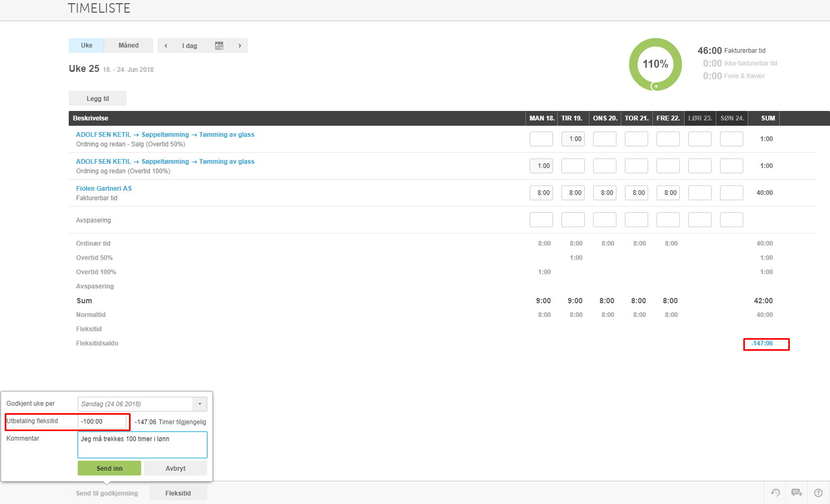Click 0:00 Ferie & fravær text

pyautogui.click(x=734, y=76)
